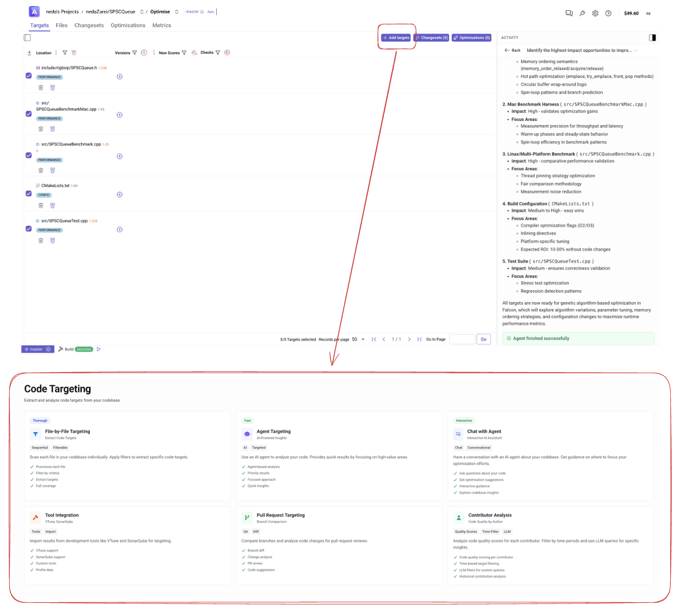The width and height of the screenshot is (686, 616).
Task: Click the medal icon under CMakeLists.txt
Action: click(52, 205)
